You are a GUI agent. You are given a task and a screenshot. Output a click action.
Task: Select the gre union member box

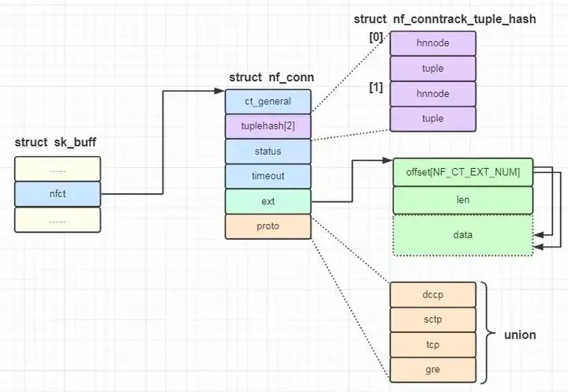click(433, 369)
